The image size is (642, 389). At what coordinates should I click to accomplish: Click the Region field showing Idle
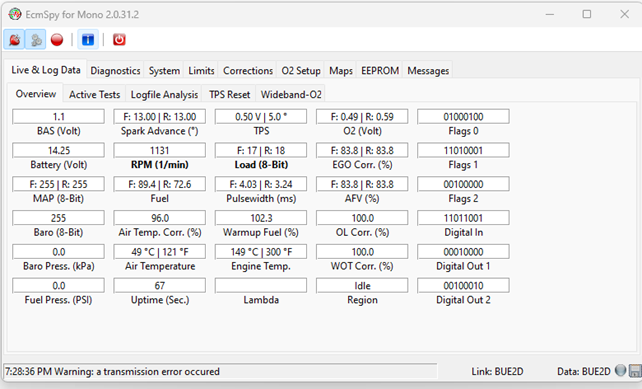[x=362, y=285]
